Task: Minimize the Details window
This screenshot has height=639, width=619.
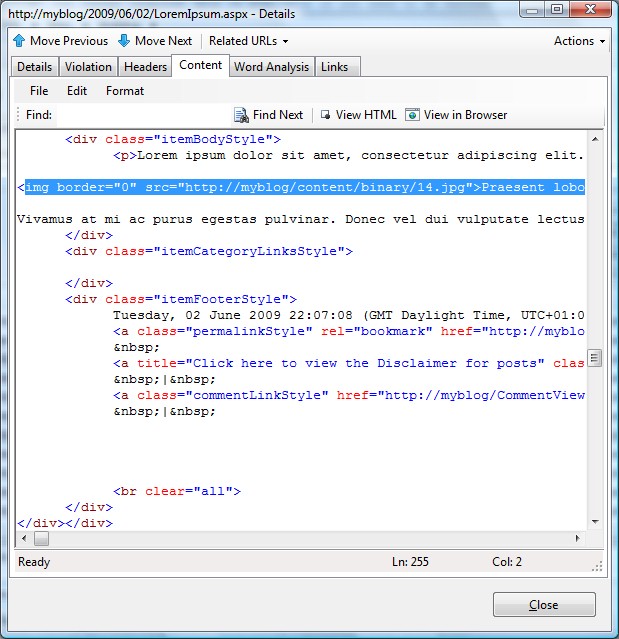Action: click(532, 10)
